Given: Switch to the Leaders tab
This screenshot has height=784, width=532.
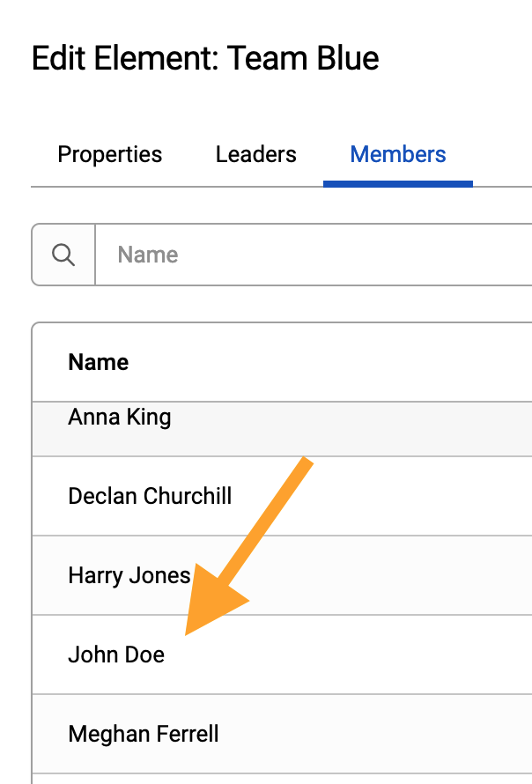Looking at the screenshot, I should tap(256, 154).
